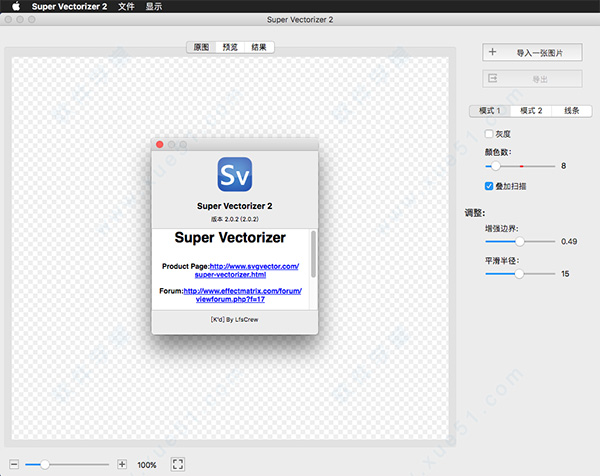Click the 增强边界 slider handle

[x=519, y=241]
